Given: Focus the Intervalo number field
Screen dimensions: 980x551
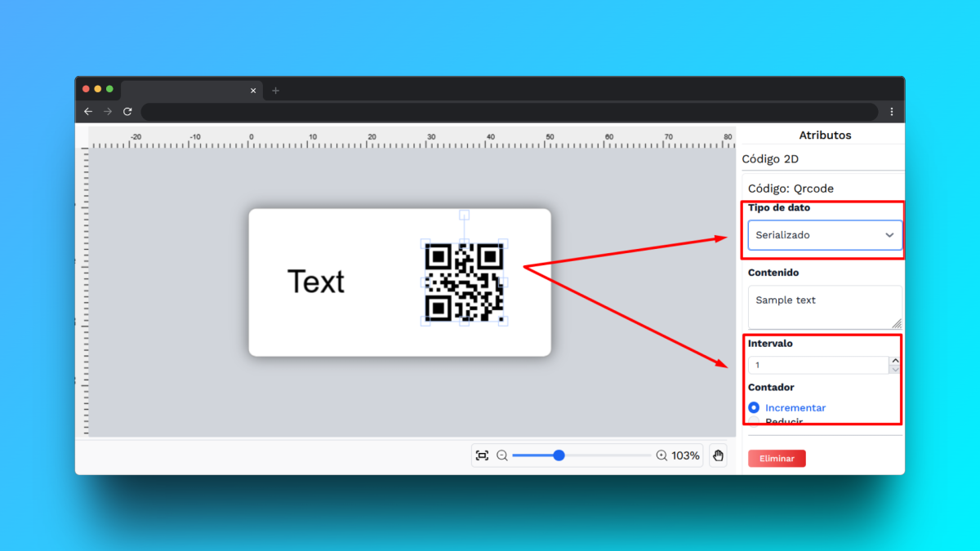Looking at the screenshot, I should pyautogui.click(x=818, y=365).
